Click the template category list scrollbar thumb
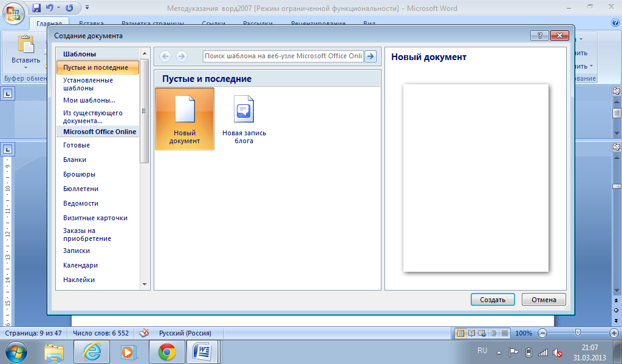This screenshot has width=622, height=364. (x=145, y=111)
